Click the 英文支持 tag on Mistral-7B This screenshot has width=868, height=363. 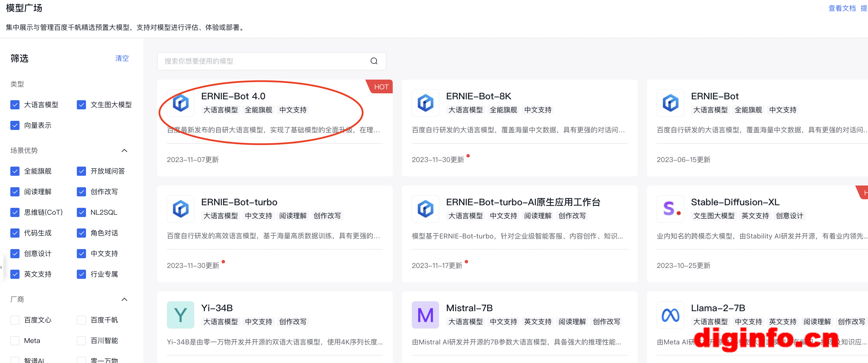pyautogui.click(x=538, y=321)
